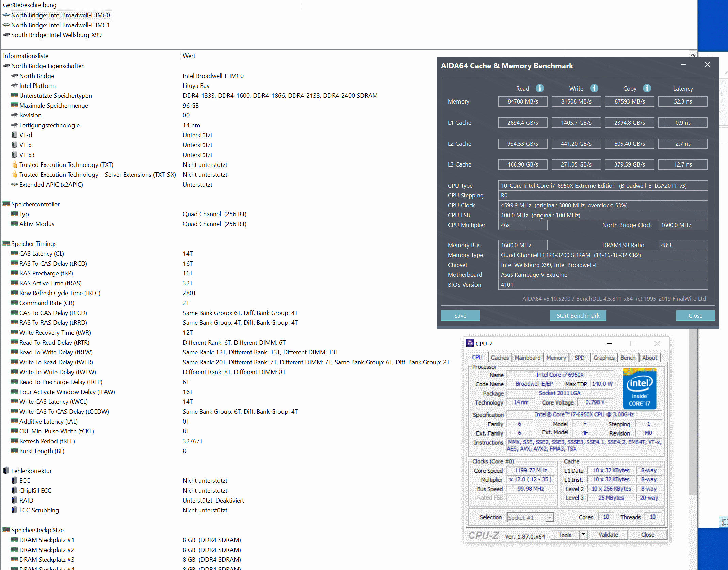The image size is (728, 570).
Task: Click the Read info icon in AIDA64 benchmark
Action: 539,88
